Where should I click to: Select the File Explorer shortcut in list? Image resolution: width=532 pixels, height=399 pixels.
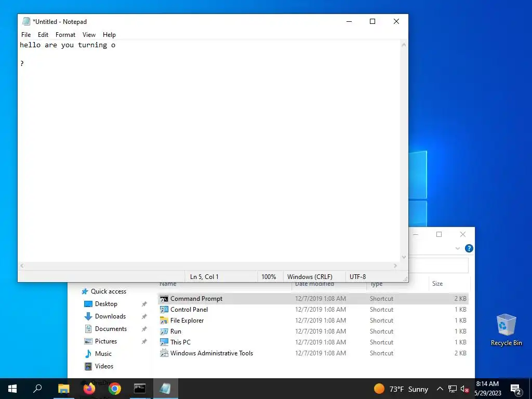[313, 320]
